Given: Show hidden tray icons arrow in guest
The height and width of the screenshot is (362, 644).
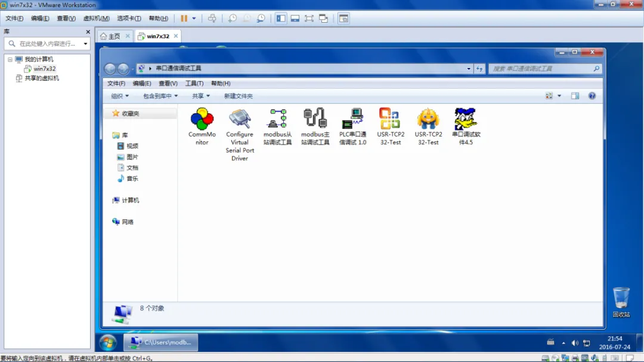Looking at the screenshot, I should [x=563, y=343].
